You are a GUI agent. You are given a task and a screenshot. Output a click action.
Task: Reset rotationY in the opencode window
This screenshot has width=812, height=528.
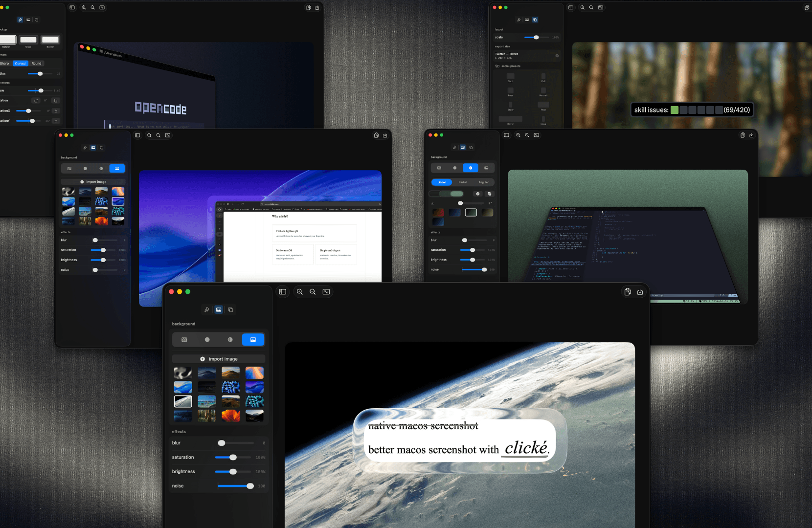point(56,121)
